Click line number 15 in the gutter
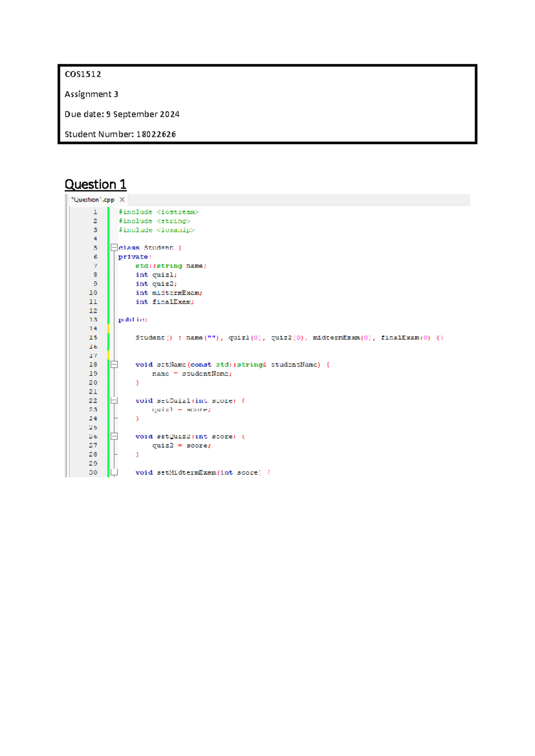The height and width of the screenshot is (756, 535). point(93,337)
